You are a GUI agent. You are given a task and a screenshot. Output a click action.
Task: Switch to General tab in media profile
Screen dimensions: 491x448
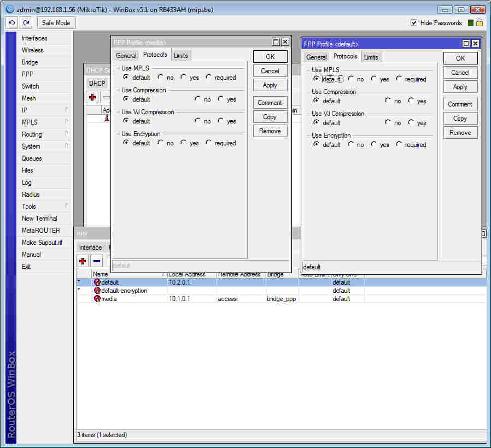coord(126,55)
